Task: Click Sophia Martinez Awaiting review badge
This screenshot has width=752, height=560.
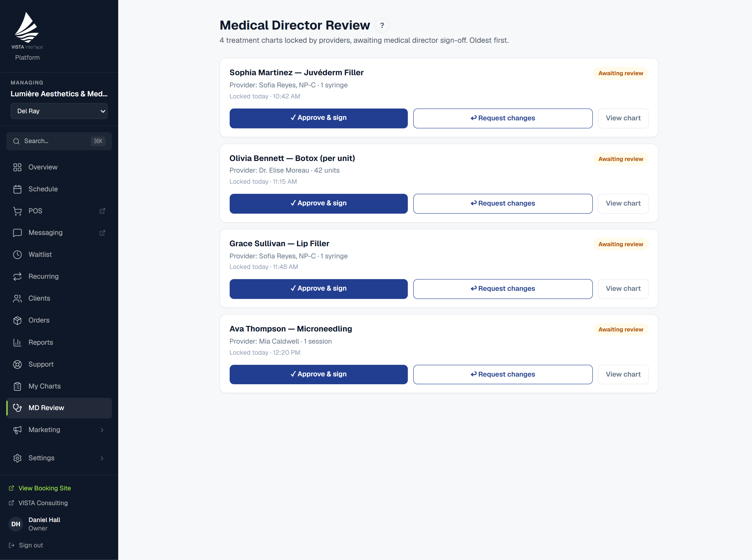Action: (x=621, y=73)
